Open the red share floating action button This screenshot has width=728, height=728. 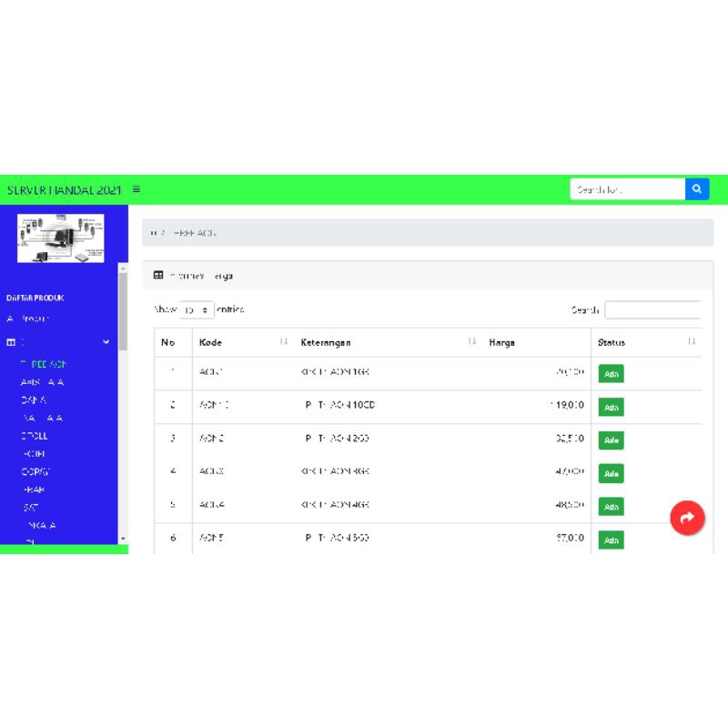tap(688, 518)
